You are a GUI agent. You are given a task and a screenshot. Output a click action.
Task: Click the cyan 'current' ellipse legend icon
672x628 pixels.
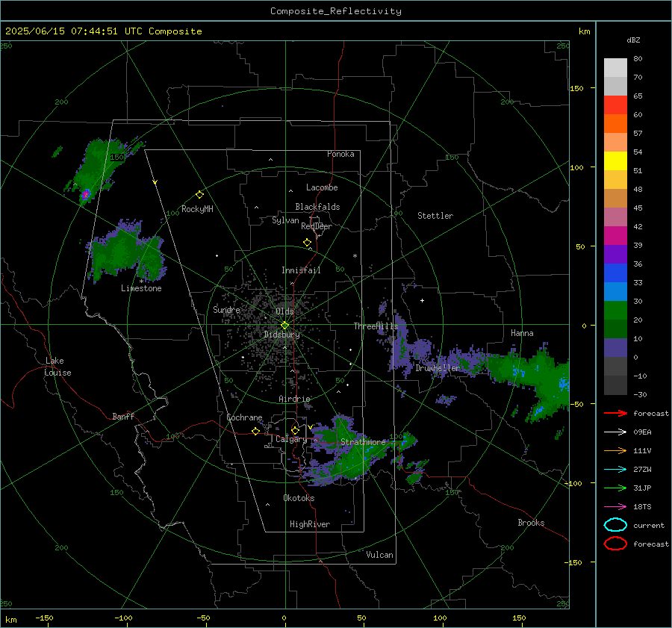tap(615, 525)
